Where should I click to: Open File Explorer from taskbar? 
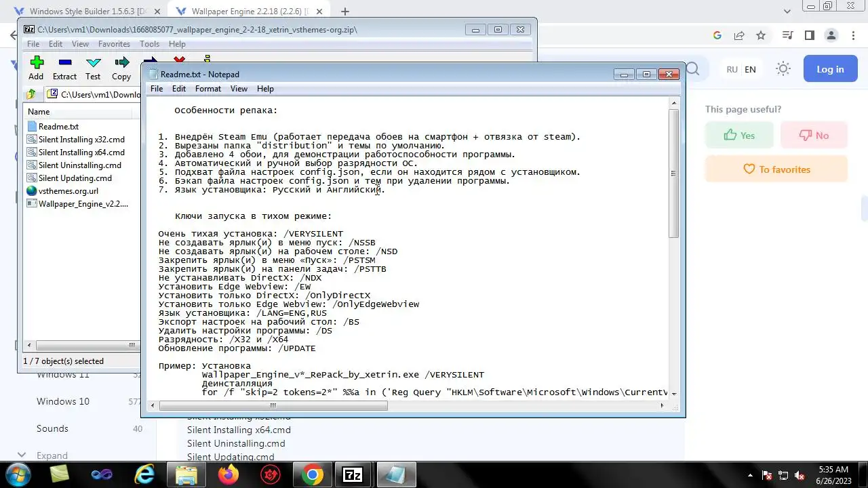(x=186, y=474)
